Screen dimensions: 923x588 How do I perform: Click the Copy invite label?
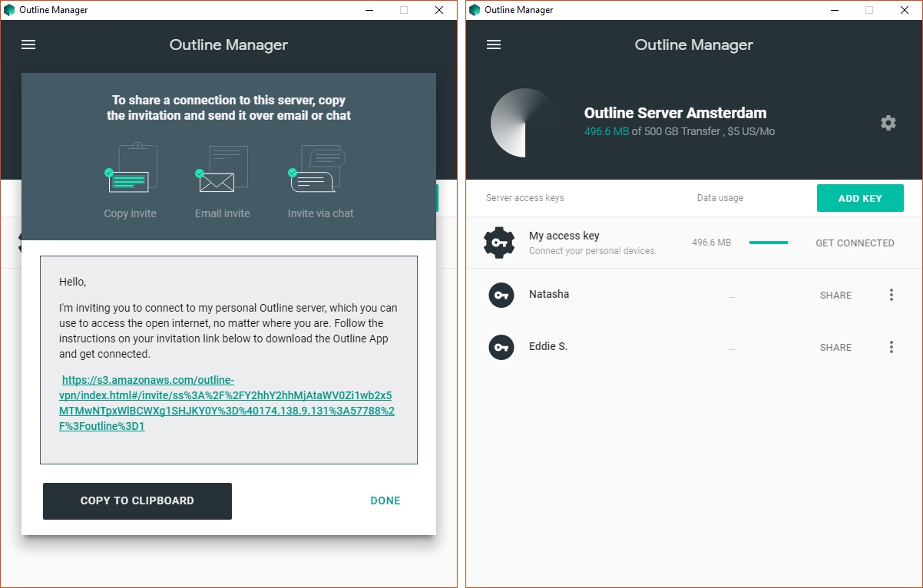pos(130,213)
